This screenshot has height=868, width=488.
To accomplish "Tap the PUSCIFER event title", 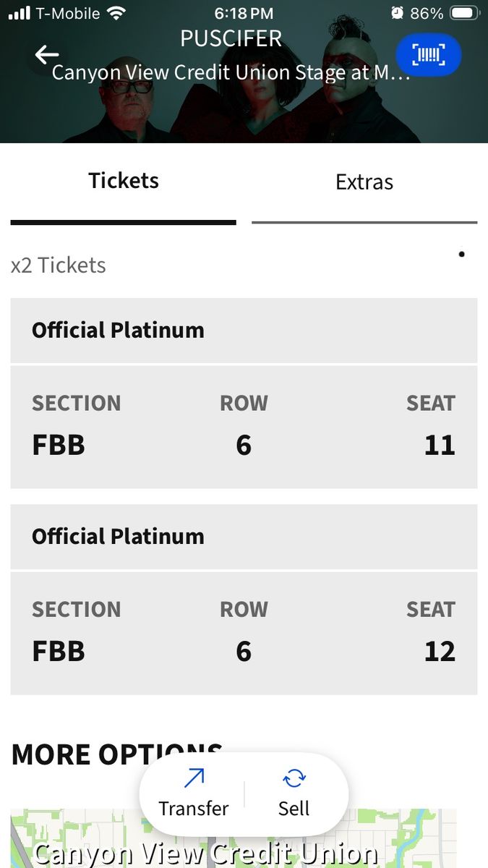I will click(x=231, y=38).
